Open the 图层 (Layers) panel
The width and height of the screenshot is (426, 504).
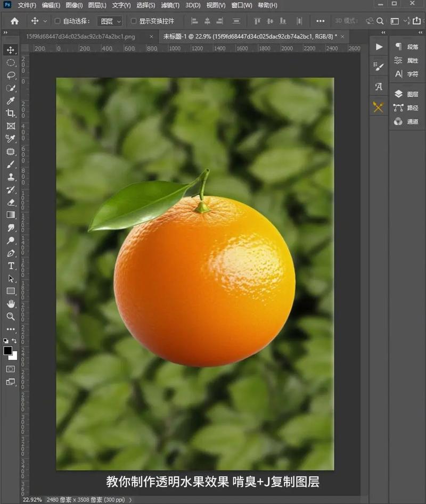click(407, 94)
